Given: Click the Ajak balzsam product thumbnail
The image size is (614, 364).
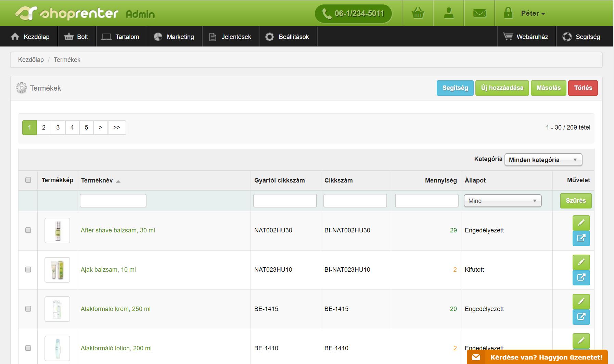Looking at the screenshot, I should click(x=57, y=270).
